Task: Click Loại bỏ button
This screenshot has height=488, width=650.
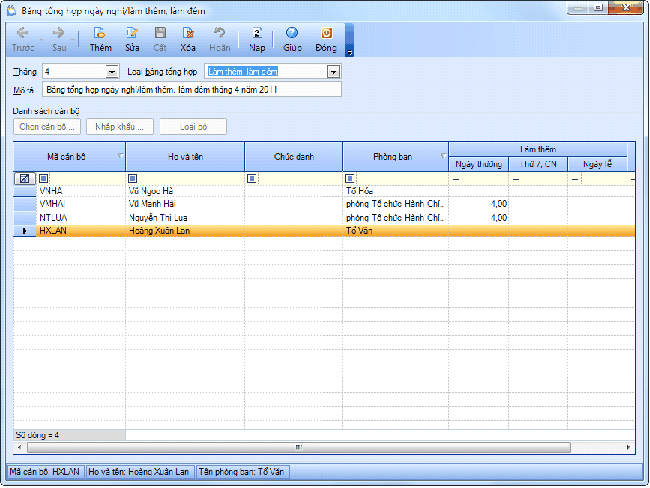Action: [x=193, y=127]
